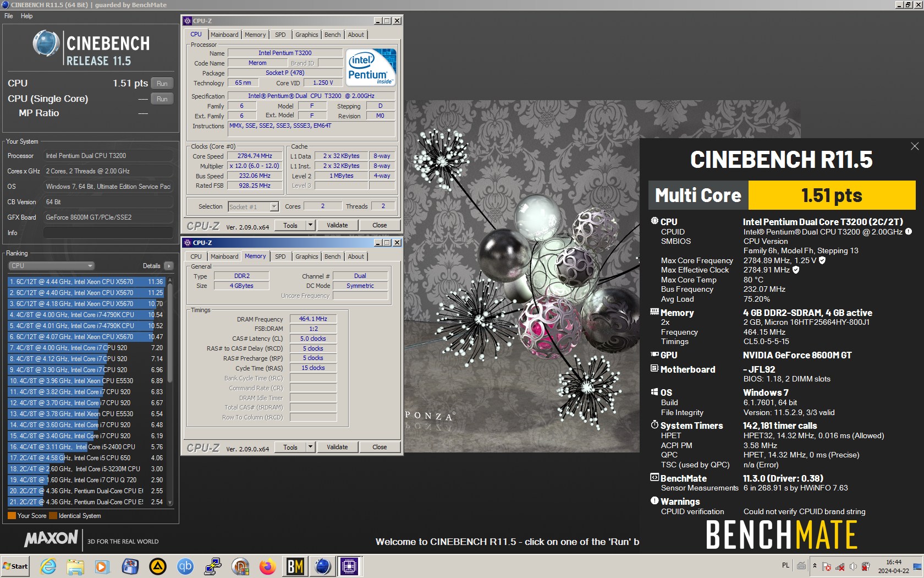This screenshot has width=924, height=578.
Task: Click the Warnings exclamation icon in BenchMate
Action: 654,501
